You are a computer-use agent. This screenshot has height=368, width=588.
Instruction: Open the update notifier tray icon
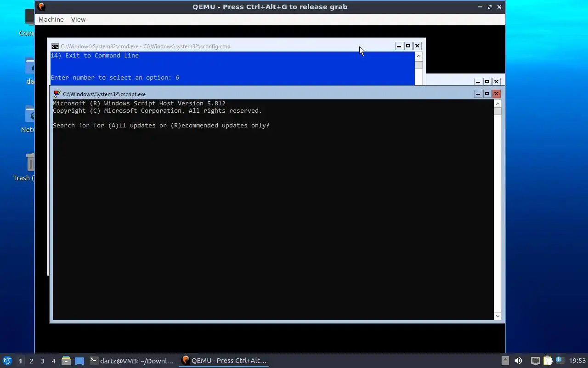559,360
